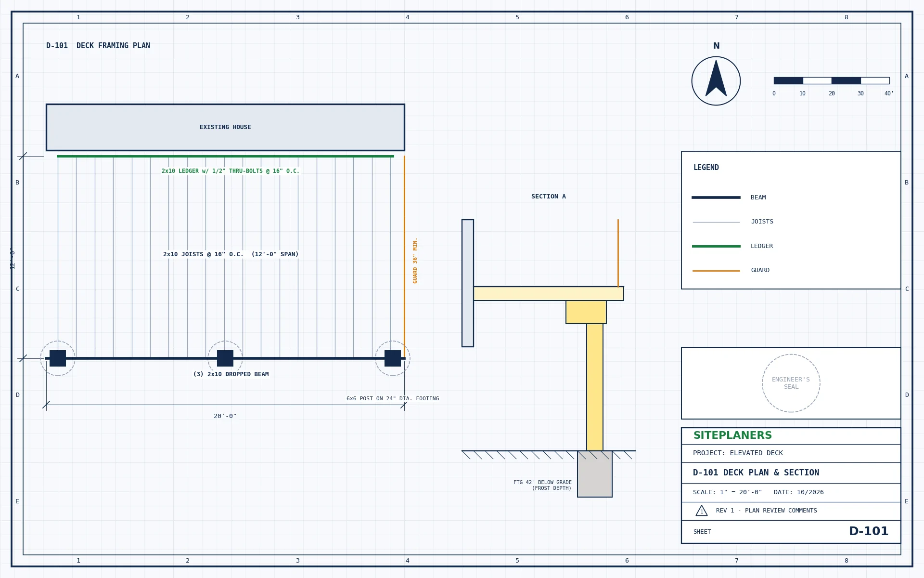The image size is (924, 578).
Task: Click the SCALE: 1" = 20'-0" text
Action: [728, 492]
